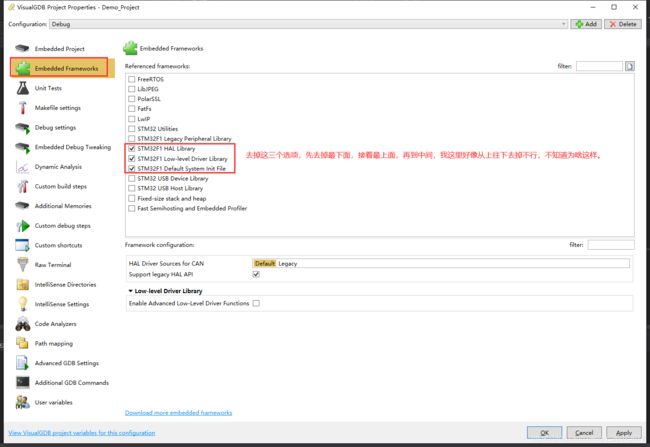Click the Makefile settings hammer icon
The image size is (650, 447).
point(23,107)
